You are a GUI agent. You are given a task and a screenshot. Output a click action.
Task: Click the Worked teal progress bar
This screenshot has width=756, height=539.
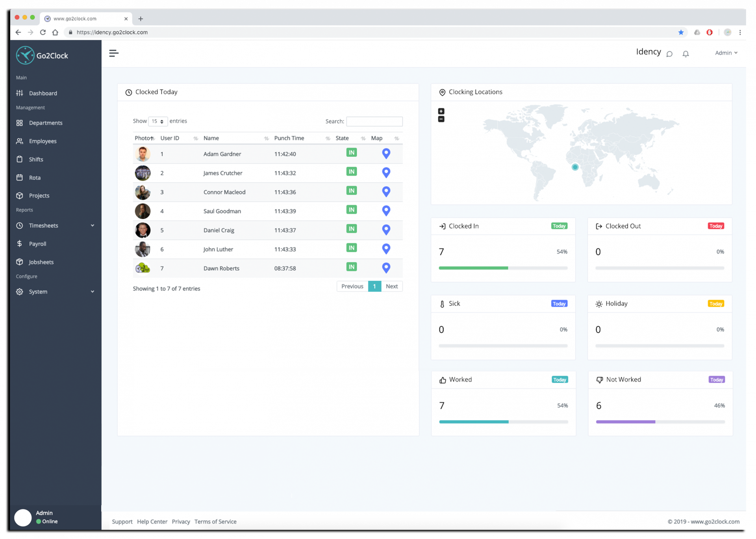pos(474,422)
